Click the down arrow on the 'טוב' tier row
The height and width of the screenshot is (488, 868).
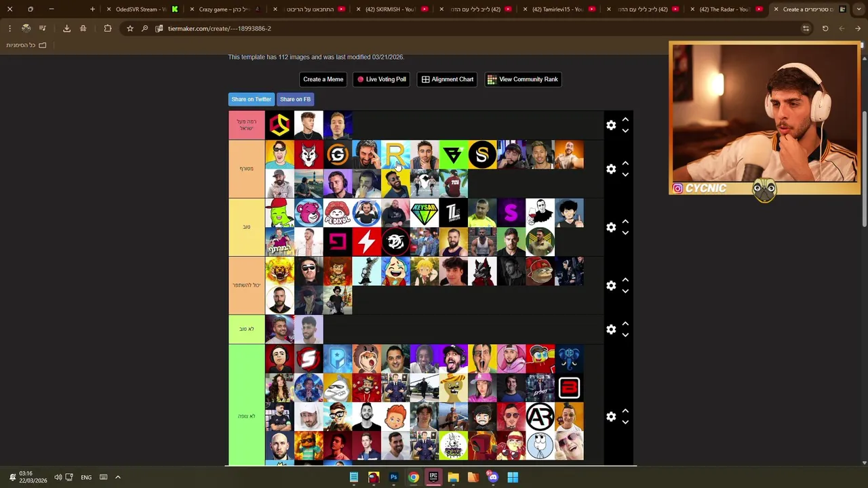click(x=625, y=232)
